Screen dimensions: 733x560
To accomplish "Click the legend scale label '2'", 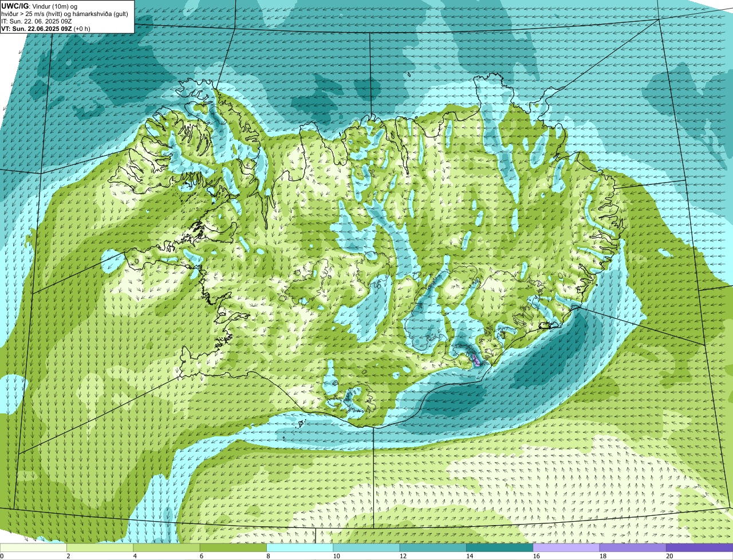I will [68, 556].
